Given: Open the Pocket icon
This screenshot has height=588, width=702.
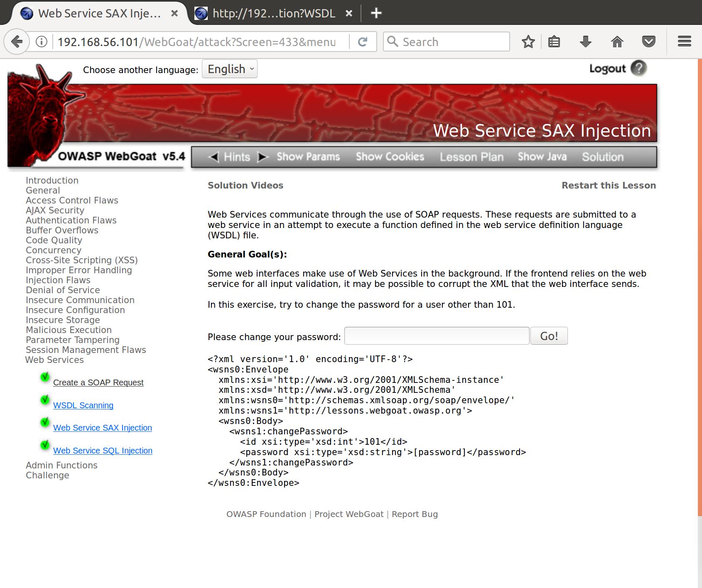Looking at the screenshot, I should coord(649,42).
